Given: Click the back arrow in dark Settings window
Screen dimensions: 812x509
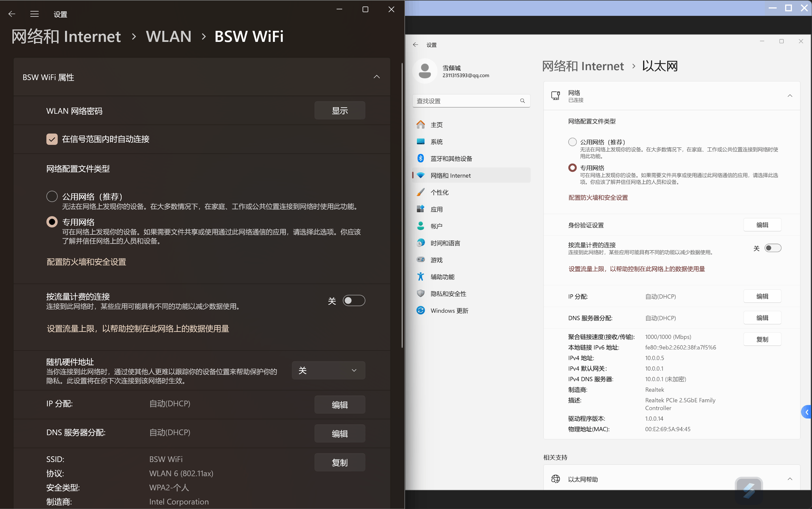Looking at the screenshot, I should (12, 14).
